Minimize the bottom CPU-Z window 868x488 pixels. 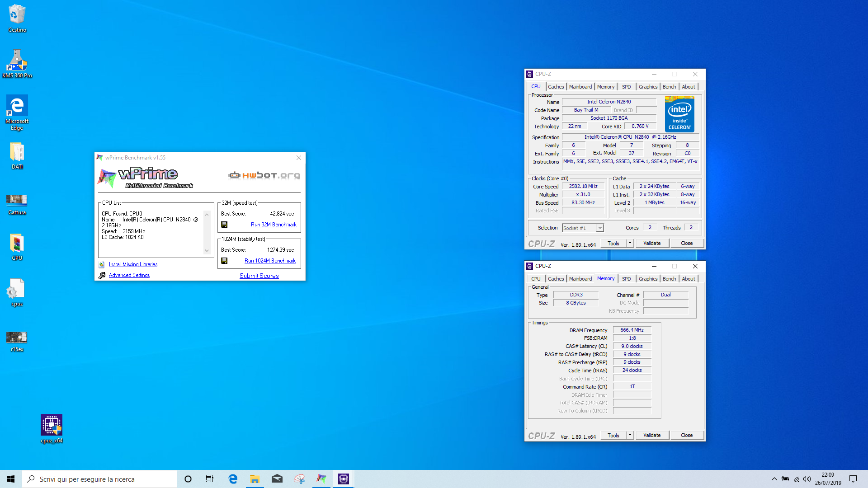tap(654, 266)
